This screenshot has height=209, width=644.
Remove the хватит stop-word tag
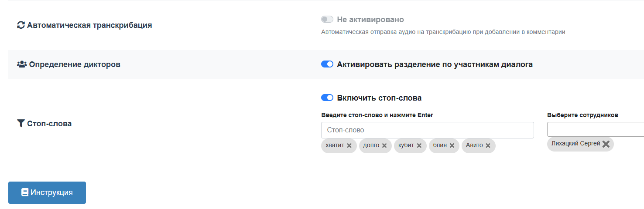349,146
